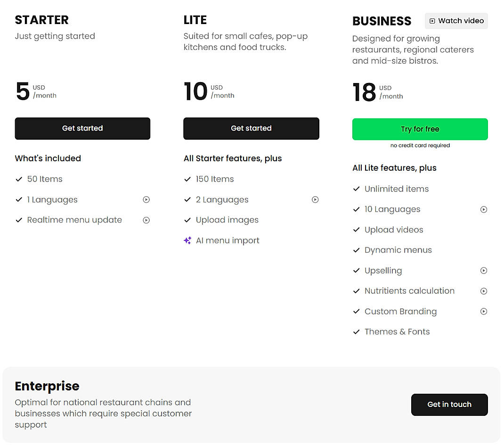Open the play icon next to Nutritients calculation
This screenshot has width=504, height=447.
484,291
